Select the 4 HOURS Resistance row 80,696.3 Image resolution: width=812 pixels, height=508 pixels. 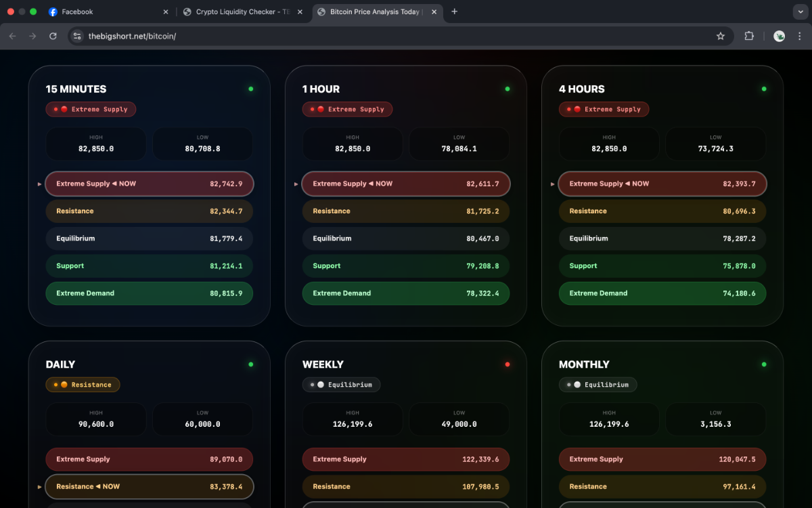coord(662,211)
